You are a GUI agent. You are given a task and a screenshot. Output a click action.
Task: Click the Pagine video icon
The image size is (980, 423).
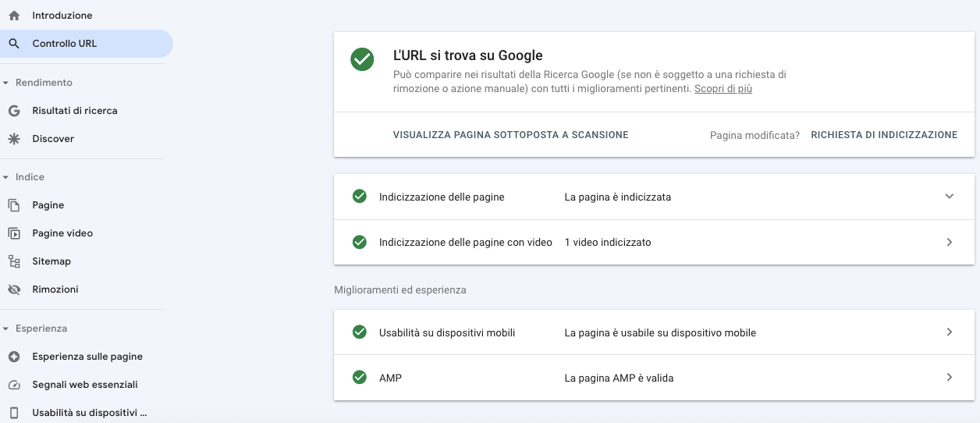tap(14, 233)
